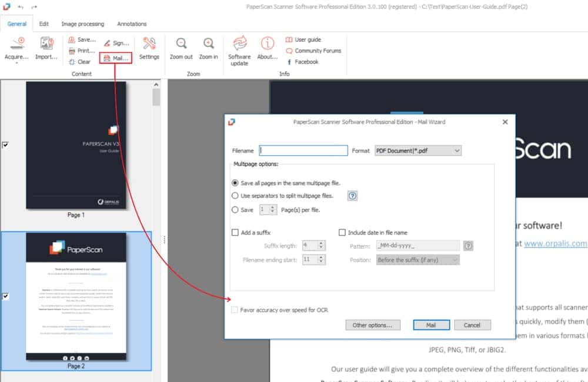Switch to the Edit tab
This screenshot has width=588, height=382.
[44, 24]
